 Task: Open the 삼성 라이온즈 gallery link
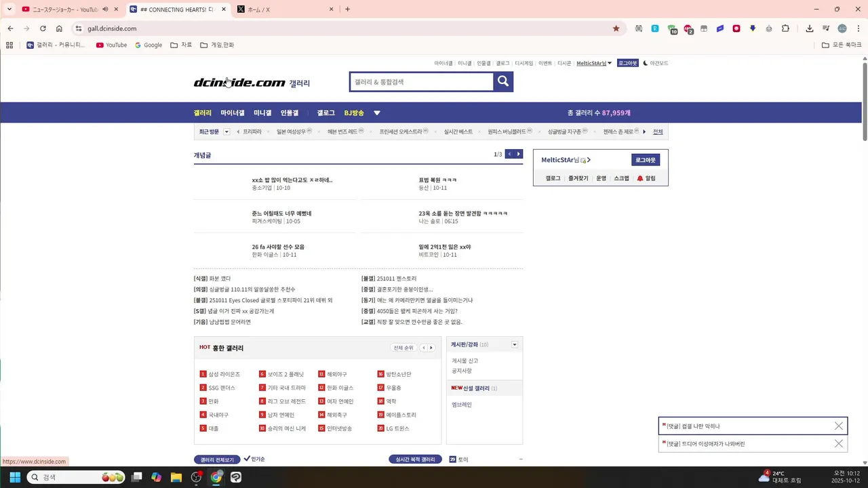(x=224, y=374)
